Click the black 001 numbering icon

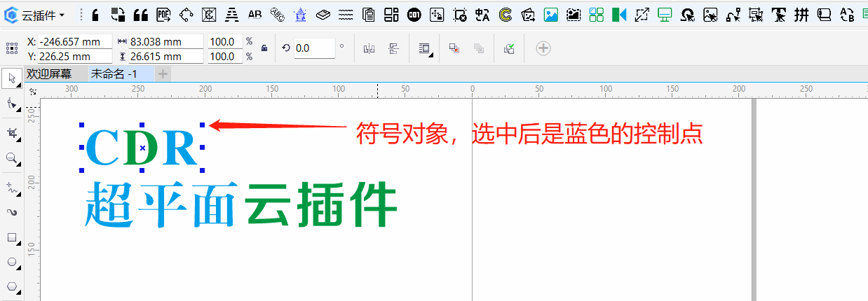414,15
